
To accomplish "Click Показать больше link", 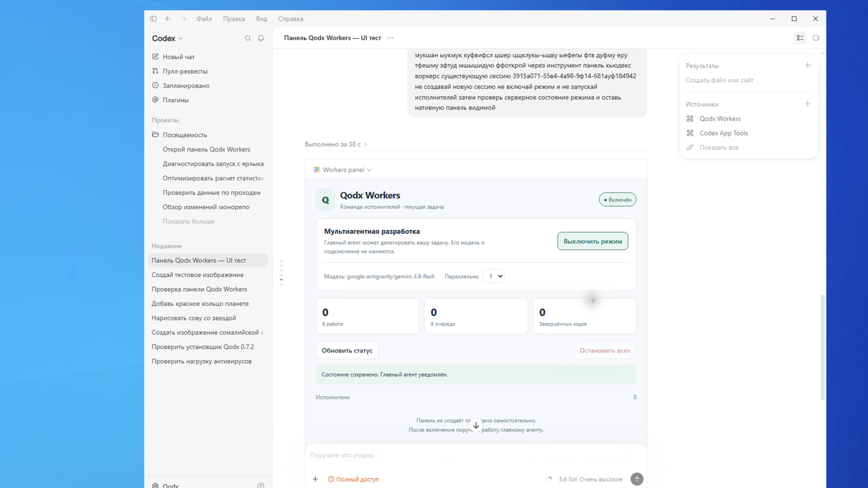I will tap(189, 221).
